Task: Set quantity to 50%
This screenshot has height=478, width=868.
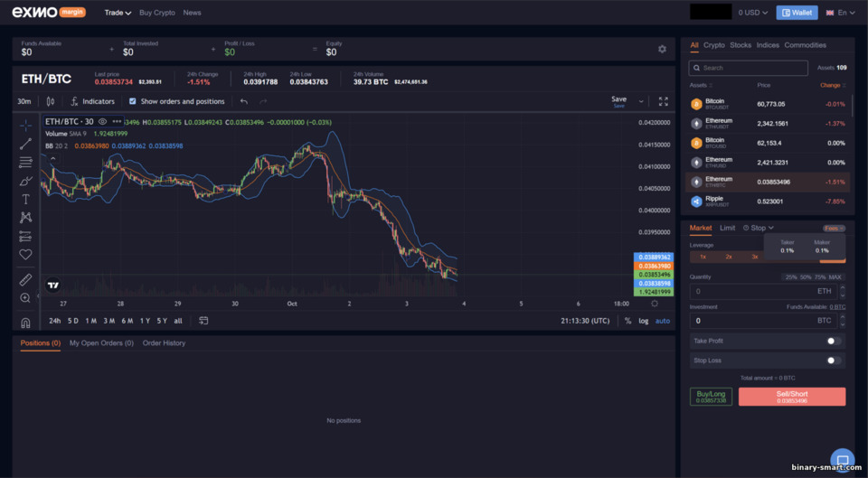Action: 806,277
